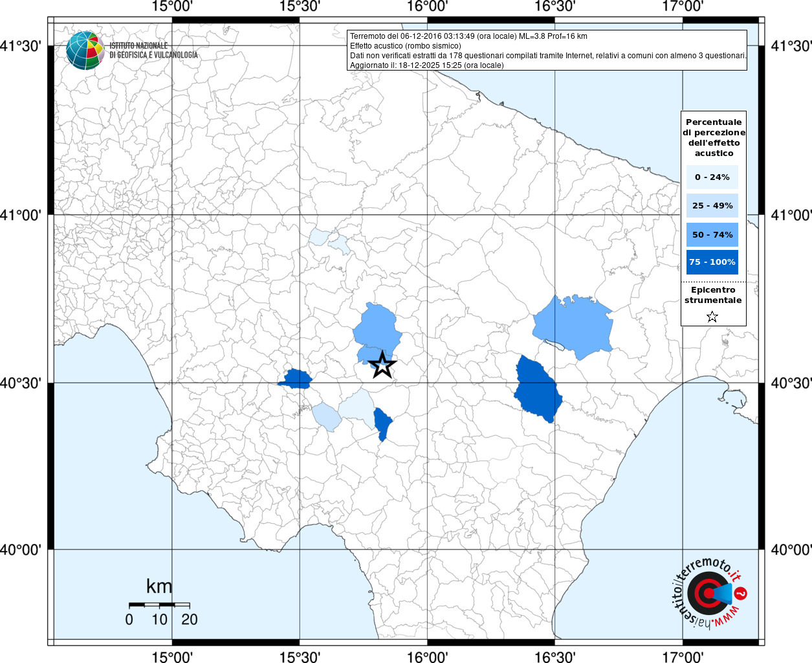
Task: Click the left axis label 41°30'
Action: pos(21,46)
